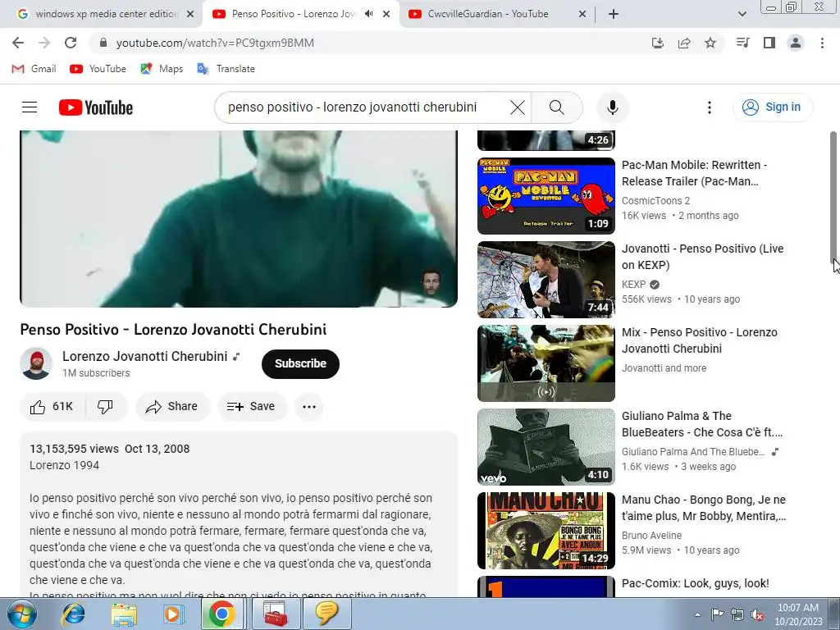Reload the page with the refresh icon
Screen dimensions: 840x630
71,43
